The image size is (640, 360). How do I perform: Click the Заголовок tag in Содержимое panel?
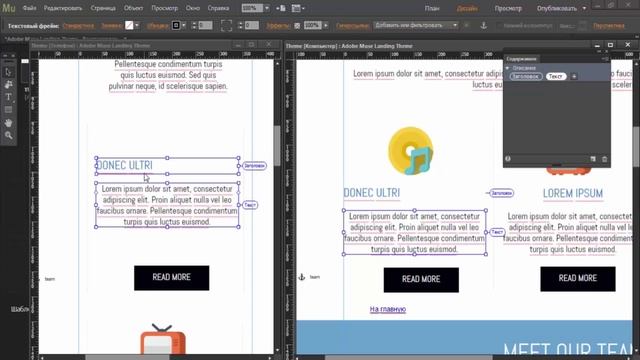pyautogui.click(x=526, y=76)
